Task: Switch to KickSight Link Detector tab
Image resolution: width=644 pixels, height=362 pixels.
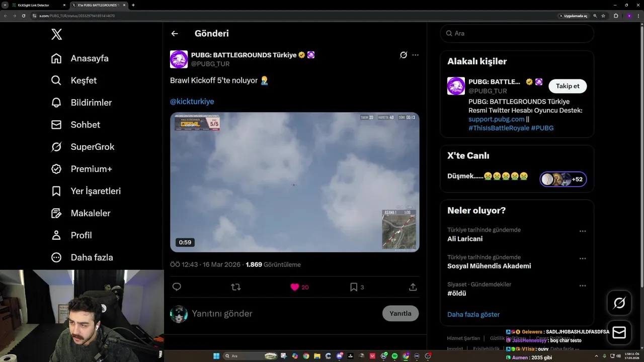Action: tap(39, 5)
